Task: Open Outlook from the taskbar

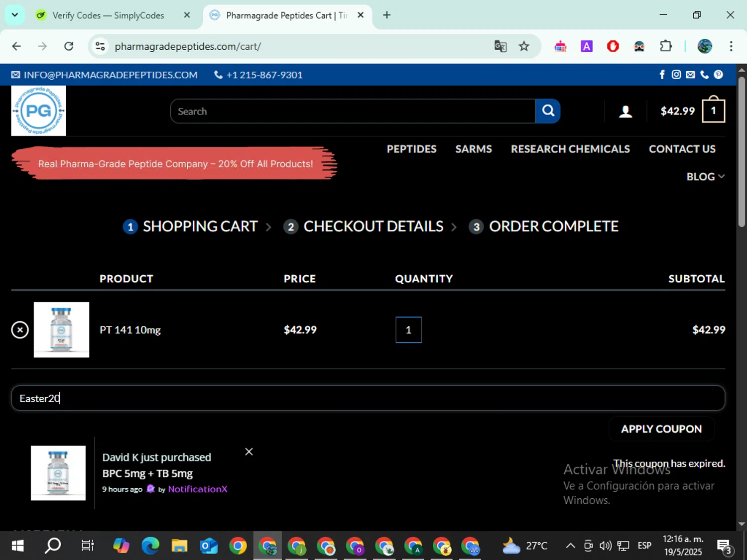Action: pyautogui.click(x=209, y=546)
